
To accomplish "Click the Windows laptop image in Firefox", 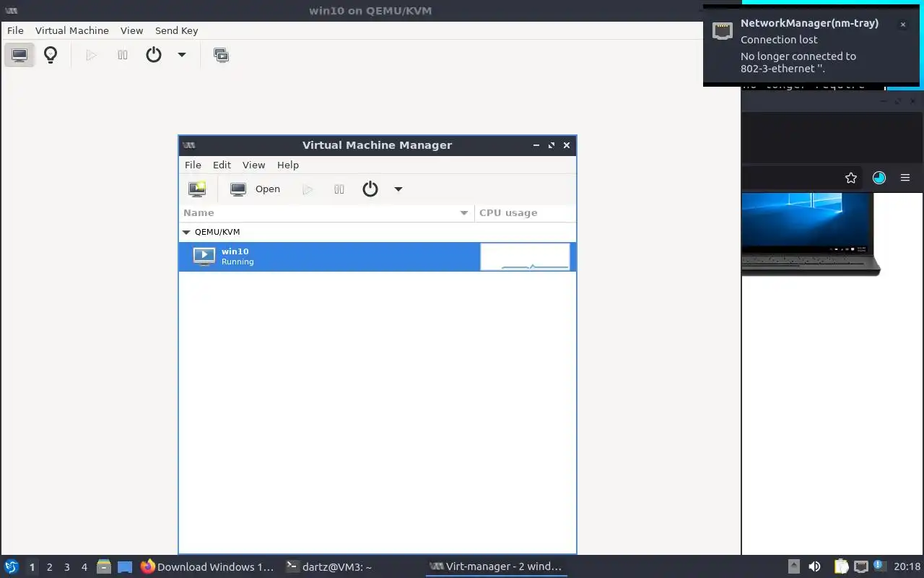I will tap(811, 234).
